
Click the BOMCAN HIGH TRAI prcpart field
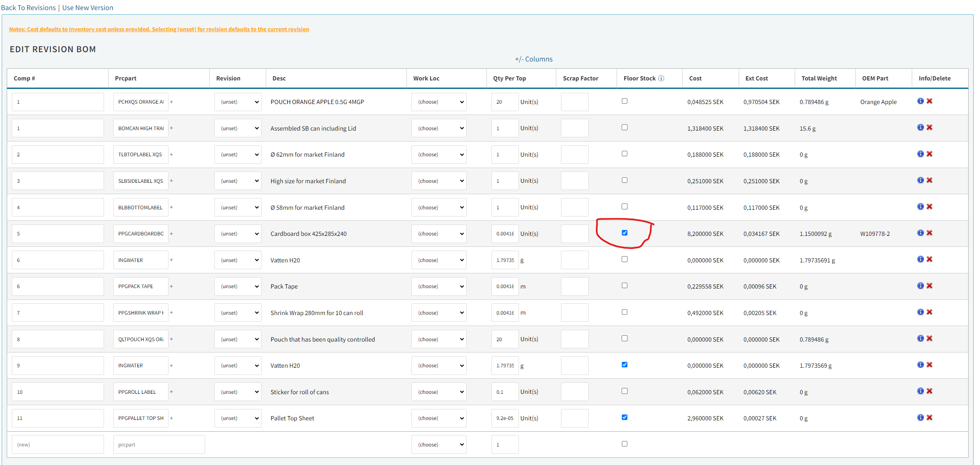click(141, 128)
